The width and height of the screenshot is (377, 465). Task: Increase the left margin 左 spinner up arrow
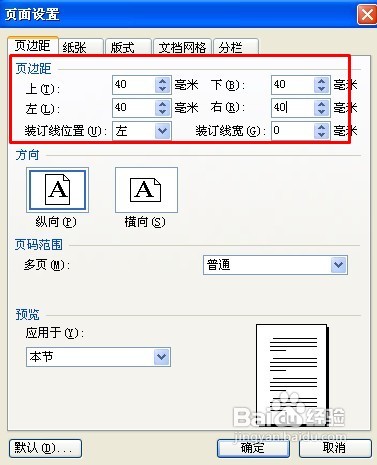163,104
